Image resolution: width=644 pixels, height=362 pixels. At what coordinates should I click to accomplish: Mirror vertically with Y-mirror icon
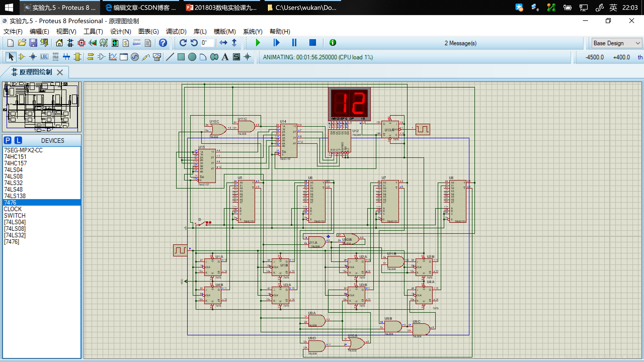(x=234, y=43)
